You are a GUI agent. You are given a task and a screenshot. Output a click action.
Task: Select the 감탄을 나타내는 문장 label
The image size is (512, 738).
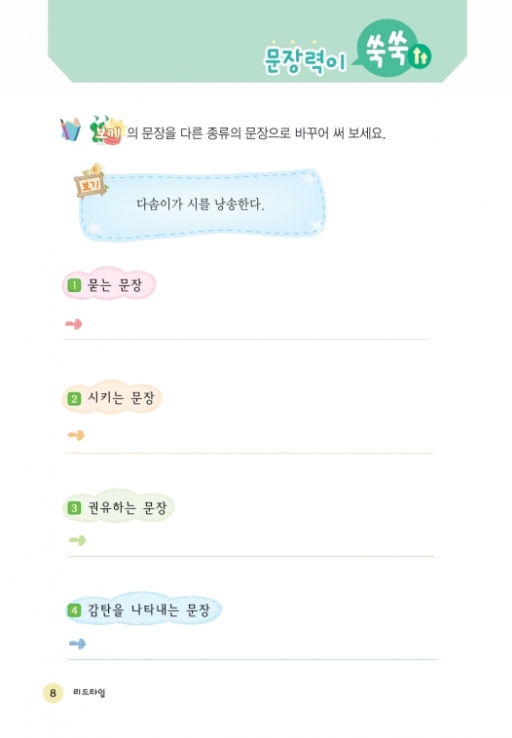click(149, 610)
